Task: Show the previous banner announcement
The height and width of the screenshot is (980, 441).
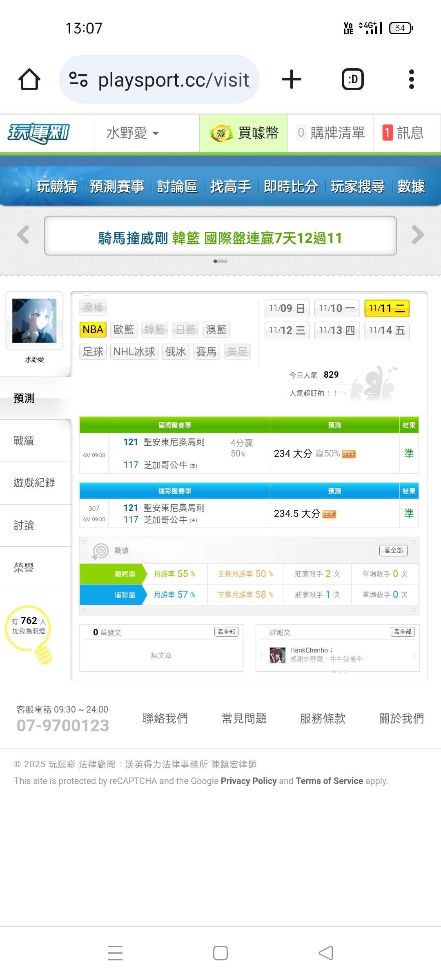Action: pos(23,235)
